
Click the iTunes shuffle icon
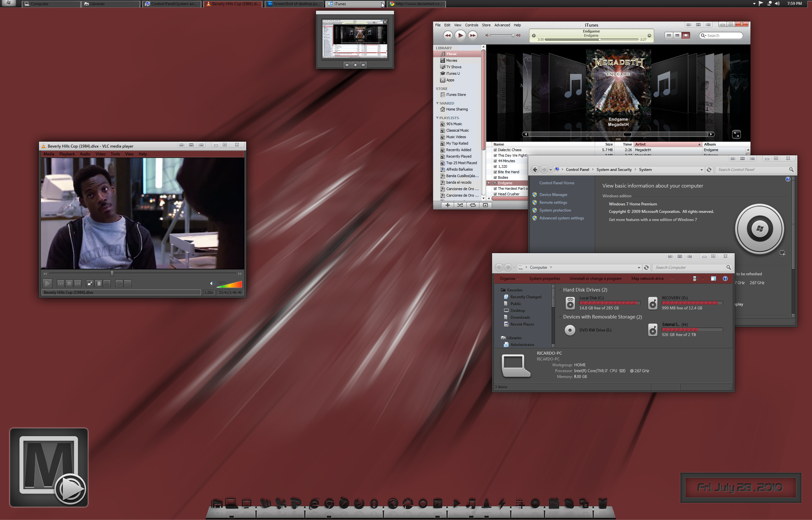(461, 205)
